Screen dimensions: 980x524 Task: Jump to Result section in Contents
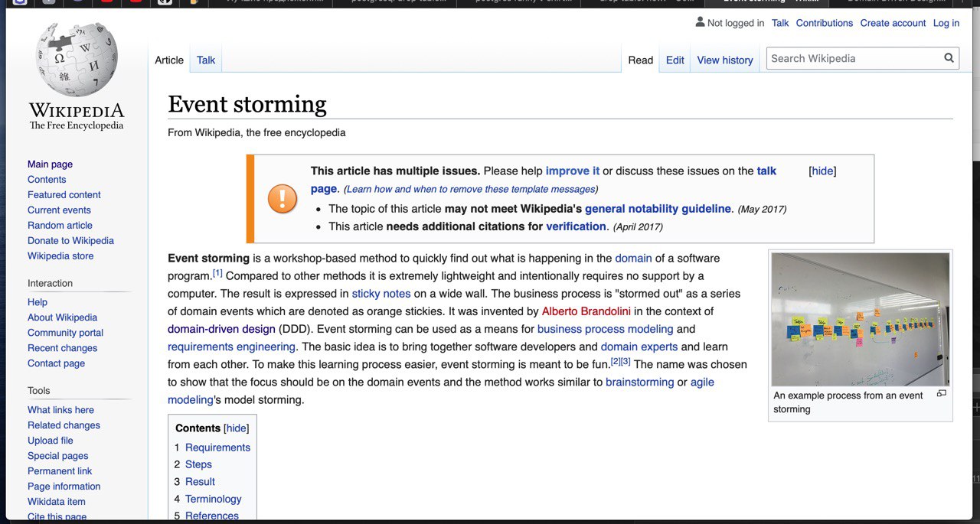(x=200, y=482)
